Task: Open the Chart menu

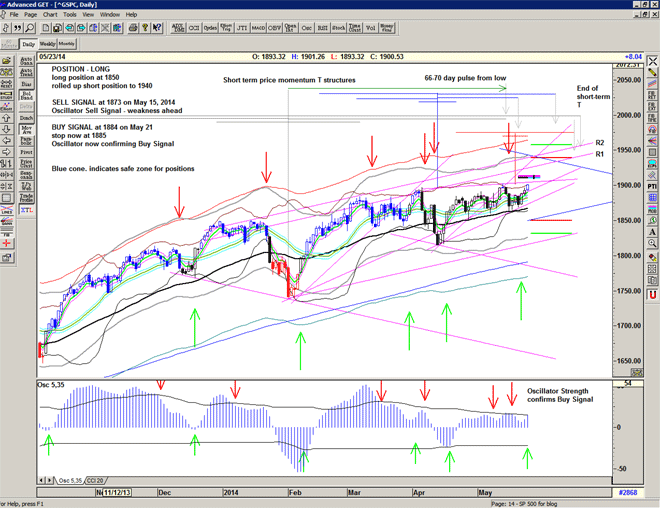Action: tap(49, 15)
